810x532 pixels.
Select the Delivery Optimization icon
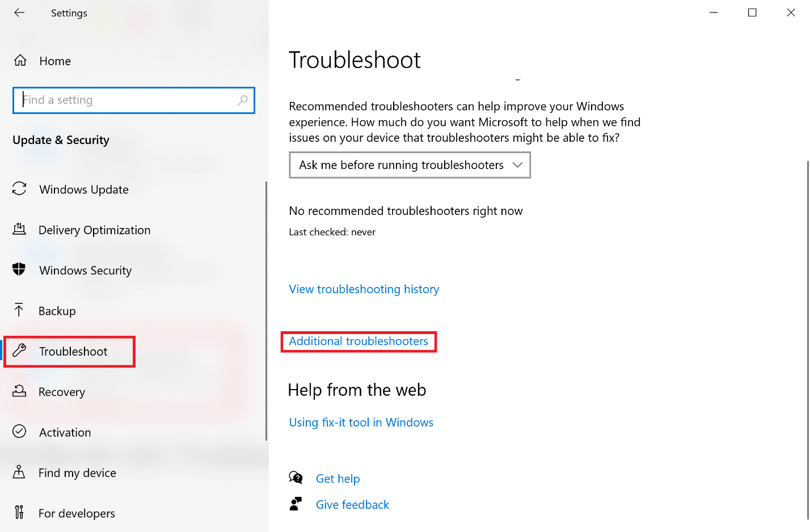[20, 230]
